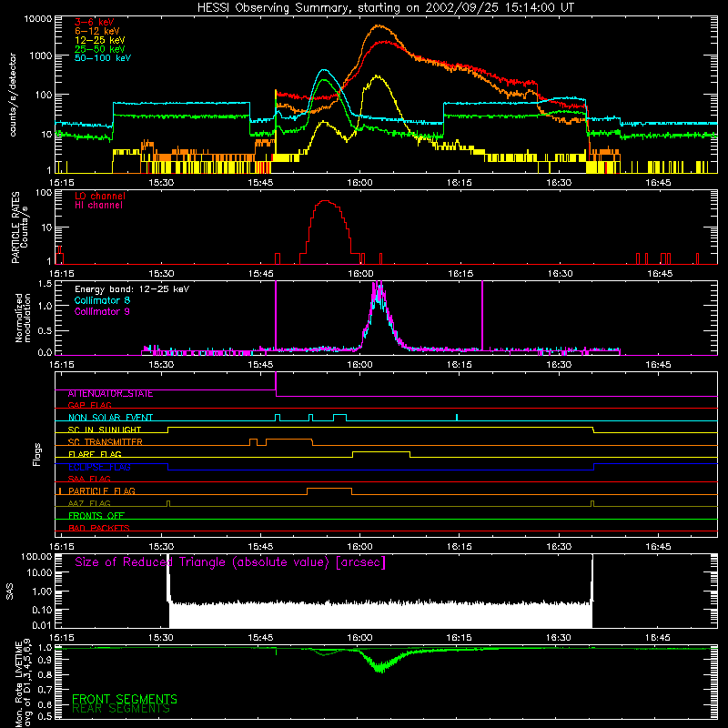Click the 16:00 tick label under the top plot
728x728 pixels.
[x=359, y=183]
